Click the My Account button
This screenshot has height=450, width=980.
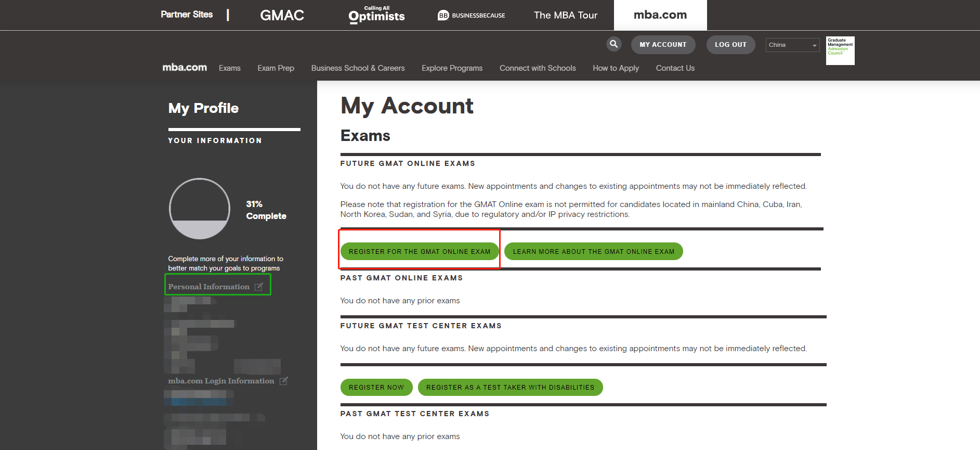point(663,45)
